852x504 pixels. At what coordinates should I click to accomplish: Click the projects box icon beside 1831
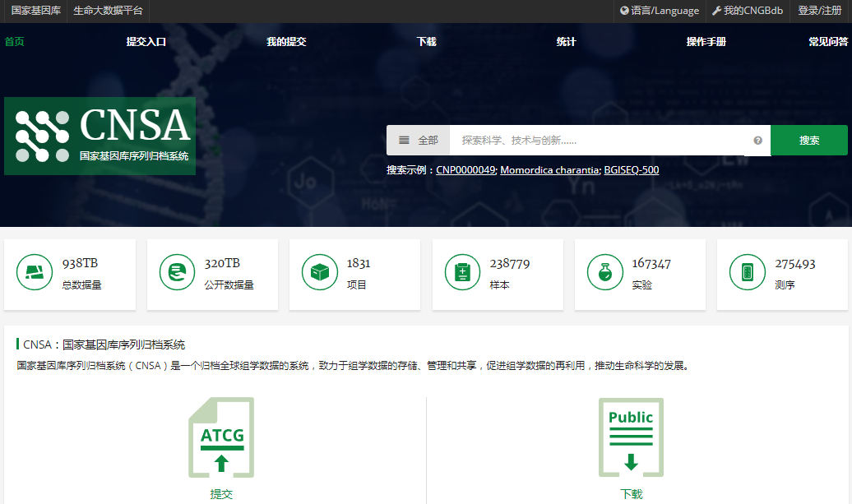[x=319, y=272]
